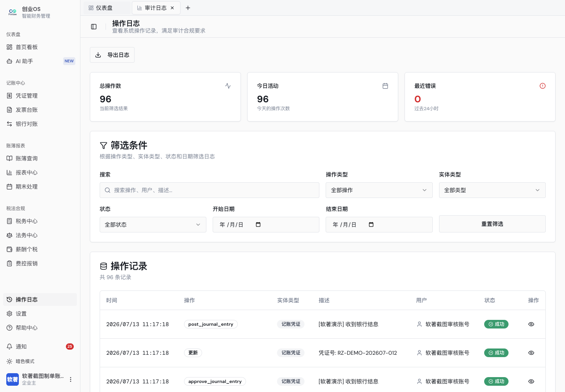Open 期末处理 in the sidebar

pos(40,187)
